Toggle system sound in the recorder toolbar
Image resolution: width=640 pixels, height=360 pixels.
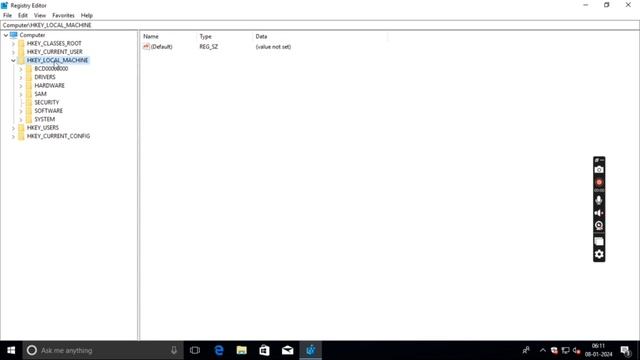[599, 213]
